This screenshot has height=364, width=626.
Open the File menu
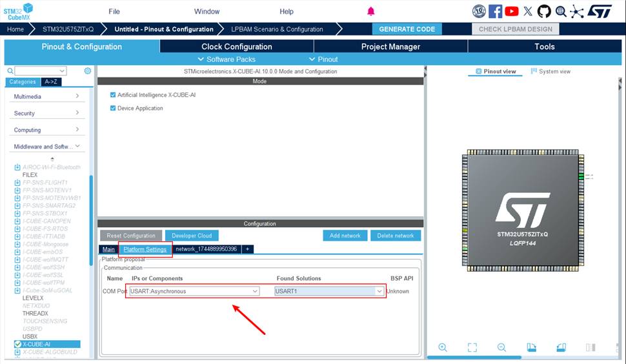coord(114,12)
